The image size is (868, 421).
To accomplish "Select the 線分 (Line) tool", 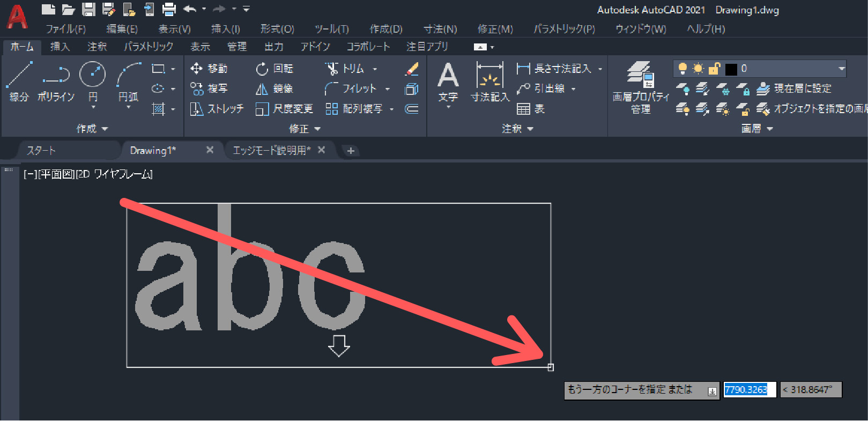I will [x=19, y=81].
